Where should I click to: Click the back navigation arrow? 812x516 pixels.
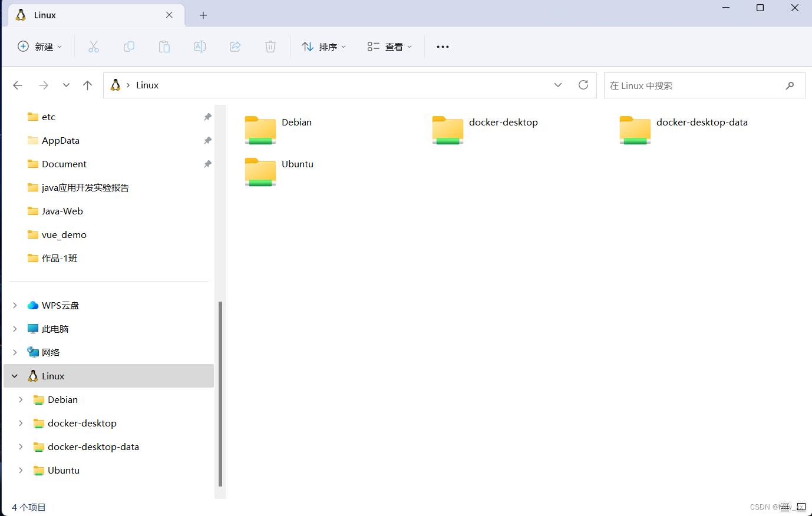tap(18, 85)
